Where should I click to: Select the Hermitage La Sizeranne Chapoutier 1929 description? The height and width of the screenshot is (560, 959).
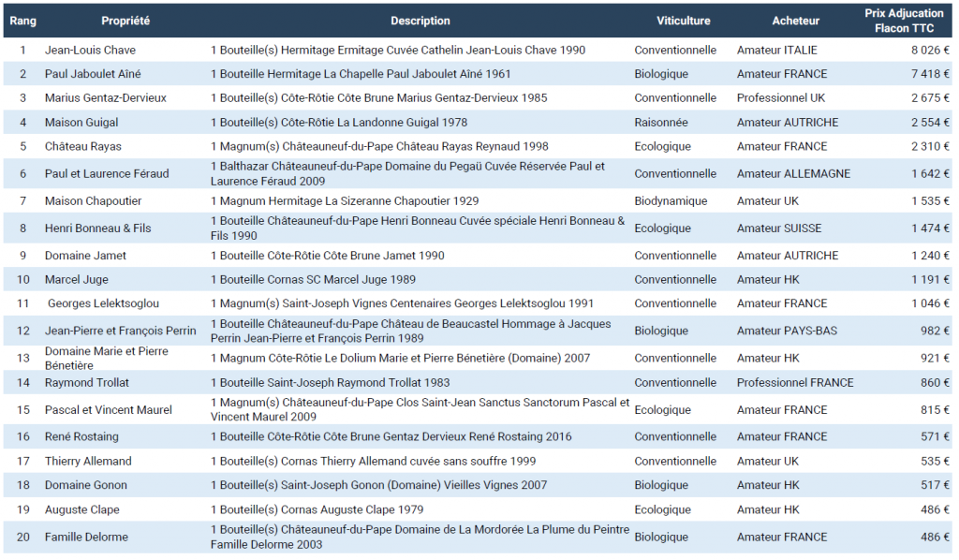pos(345,201)
